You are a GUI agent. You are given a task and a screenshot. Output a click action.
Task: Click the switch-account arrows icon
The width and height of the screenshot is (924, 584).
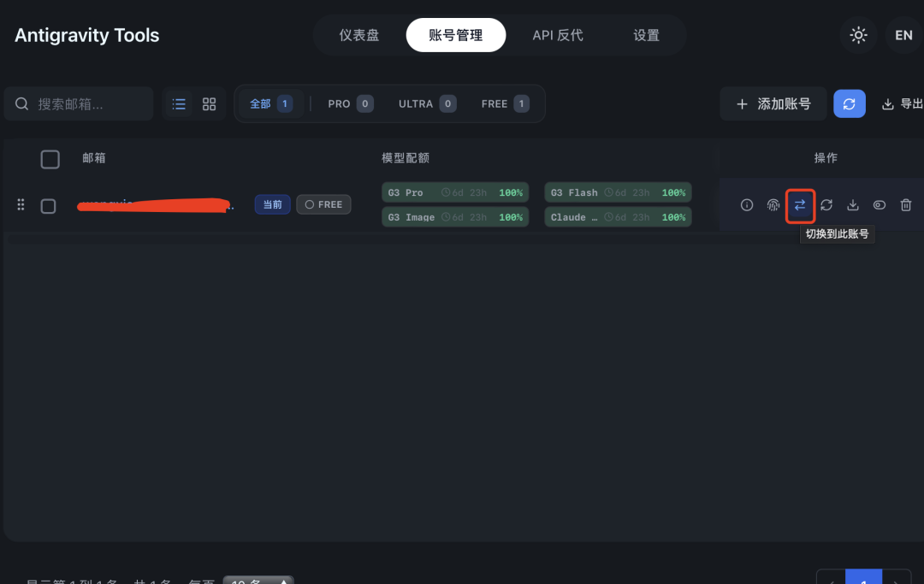pos(800,204)
